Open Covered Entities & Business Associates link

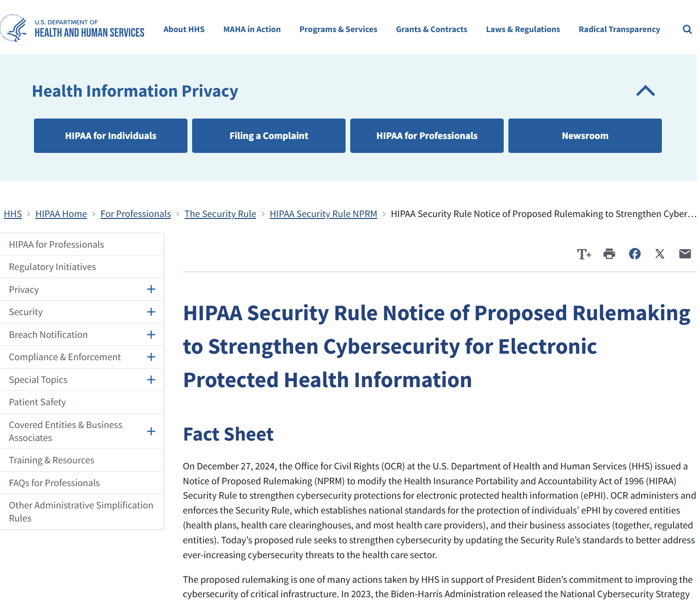(66, 431)
